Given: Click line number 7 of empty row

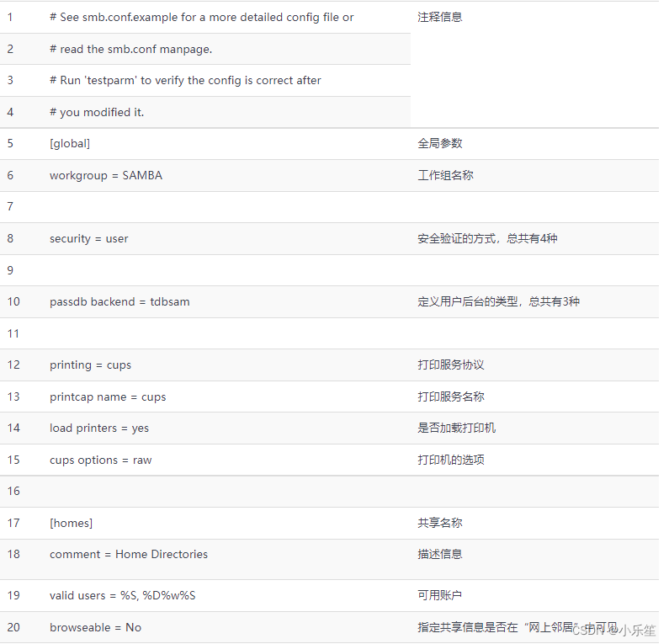Looking at the screenshot, I should click(10, 206).
